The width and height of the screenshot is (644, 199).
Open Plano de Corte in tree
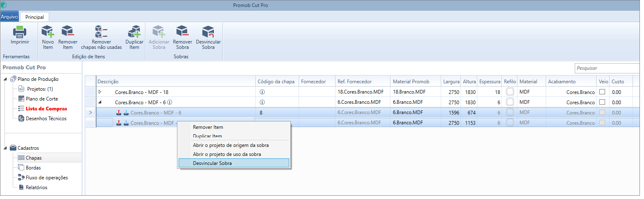tap(42, 99)
